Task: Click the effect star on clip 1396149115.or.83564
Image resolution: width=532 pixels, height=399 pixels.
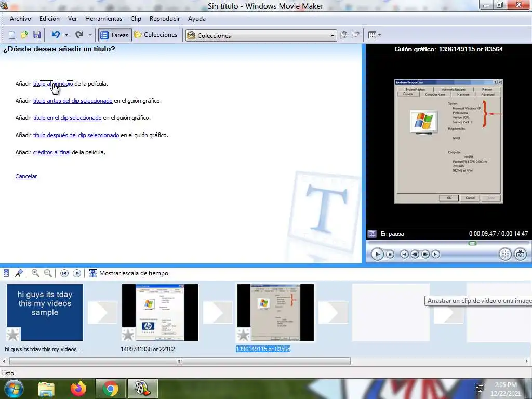Action: (244, 335)
